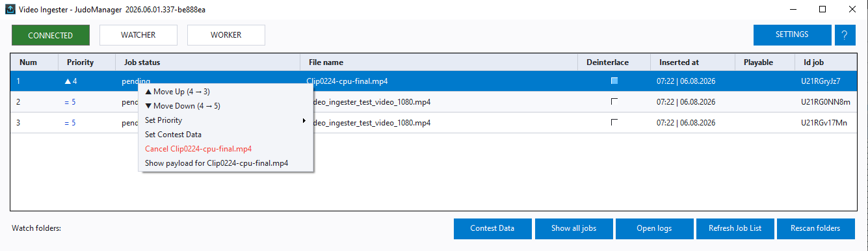Click Show all jobs
Viewport: 868px width, 251px height.
click(573, 228)
